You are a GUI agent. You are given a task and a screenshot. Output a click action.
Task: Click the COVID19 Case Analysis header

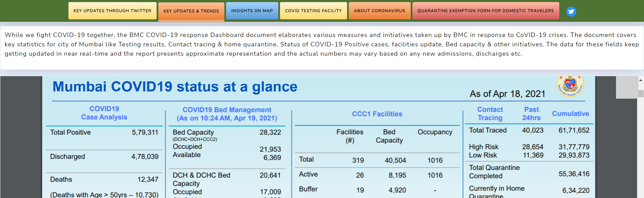pyautogui.click(x=104, y=113)
